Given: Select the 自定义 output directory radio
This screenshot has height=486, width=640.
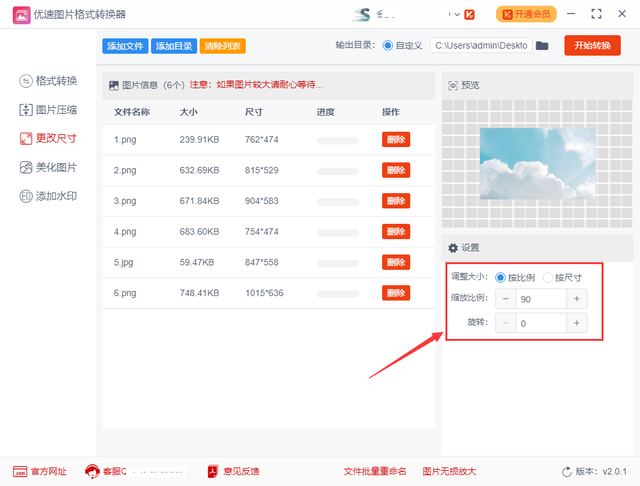Looking at the screenshot, I should click(387, 45).
